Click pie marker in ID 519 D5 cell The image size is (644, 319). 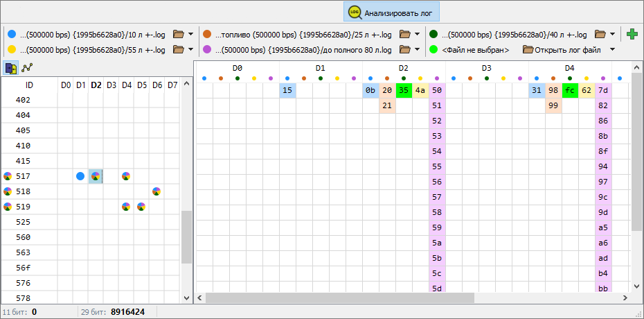[141, 207]
